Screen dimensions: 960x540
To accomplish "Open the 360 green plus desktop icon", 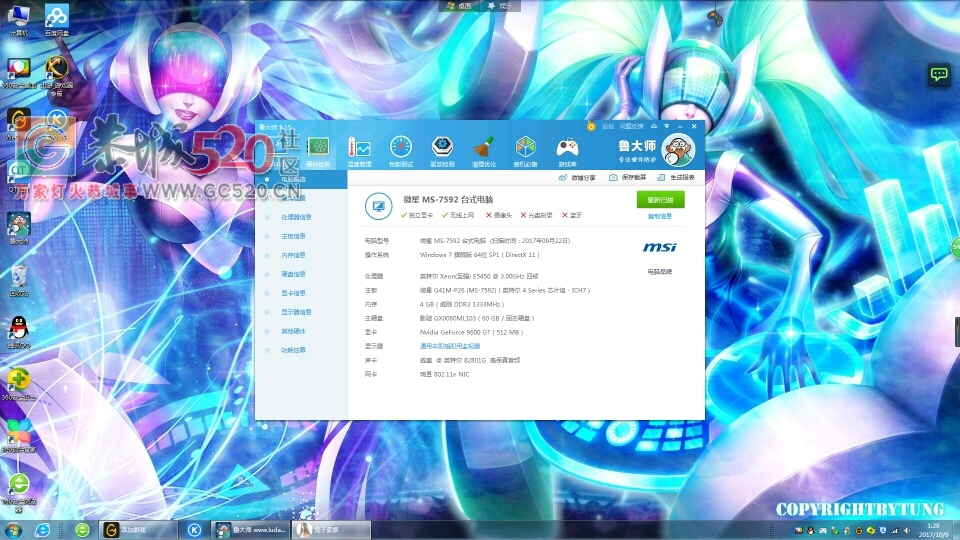I will coord(18,384).
